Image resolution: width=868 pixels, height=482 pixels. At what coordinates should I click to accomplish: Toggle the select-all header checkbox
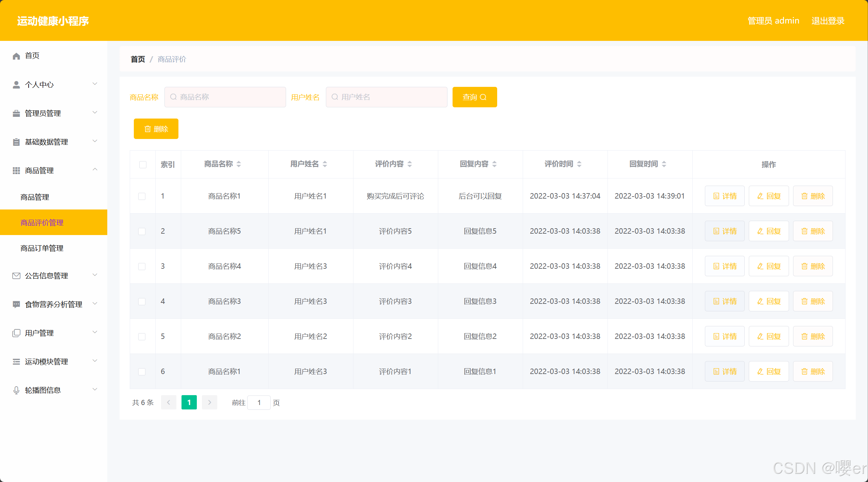143,165
